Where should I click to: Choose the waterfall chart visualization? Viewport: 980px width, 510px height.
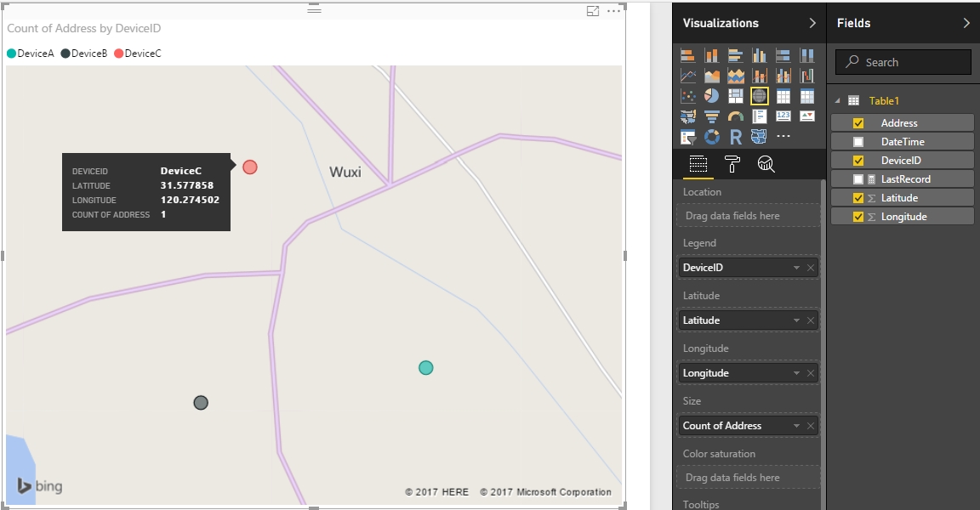tap(806, 76)
